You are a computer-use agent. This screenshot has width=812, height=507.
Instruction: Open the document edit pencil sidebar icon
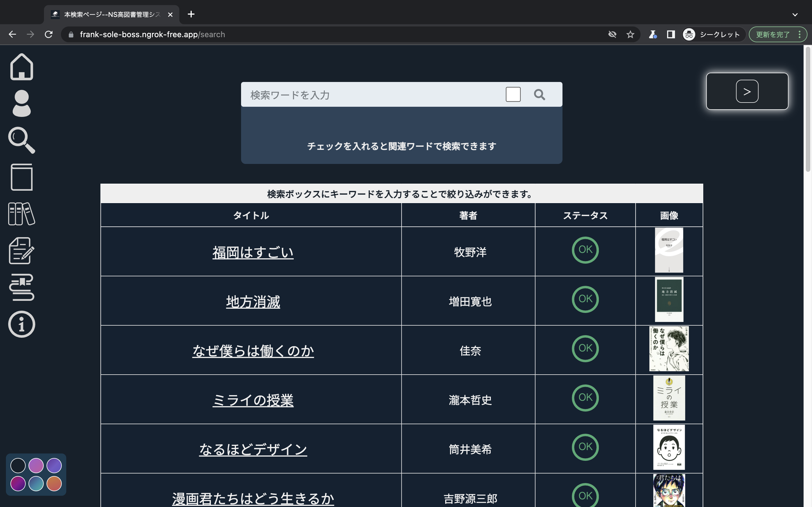click(21, 250)
